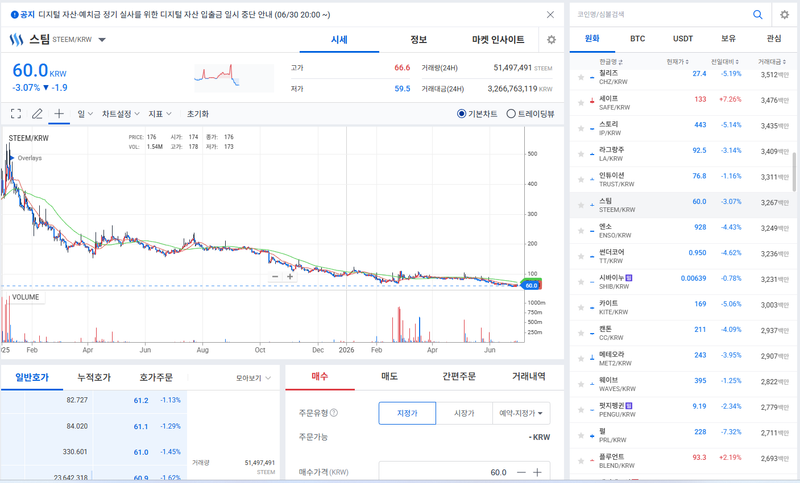Select 보유 holdings tab
The image size is (800, 483).
click(x=728, y=39)
